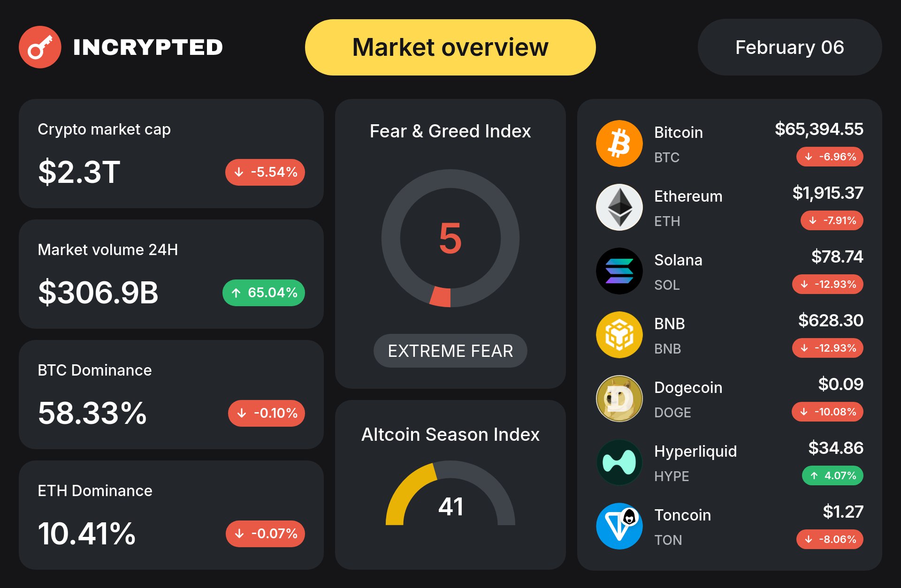
Task: Click the Crypto market cap $2.3T value
Action: (x=79, y=172)
